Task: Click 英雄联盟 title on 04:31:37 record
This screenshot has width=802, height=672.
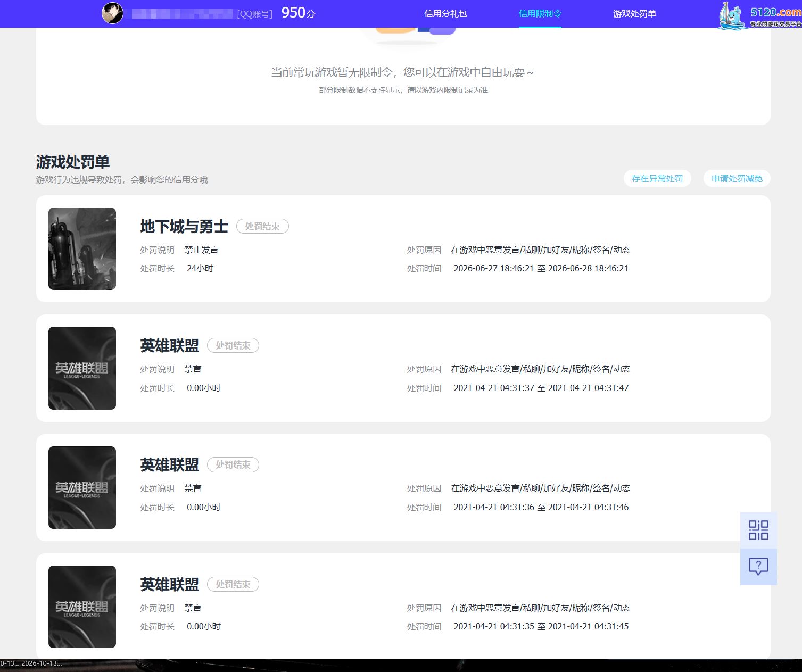Action: tap(170, 346)
